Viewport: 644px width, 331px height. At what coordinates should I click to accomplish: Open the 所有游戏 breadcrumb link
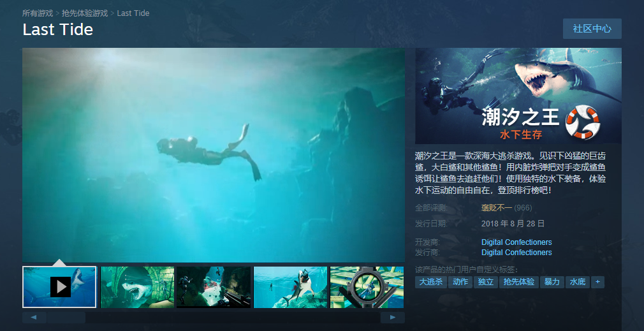click(x=38, y=13)
